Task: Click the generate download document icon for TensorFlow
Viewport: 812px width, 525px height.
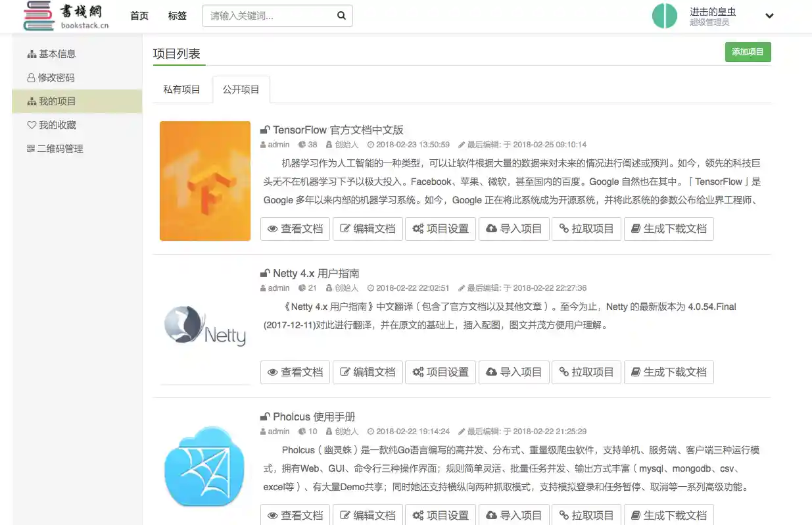Action: point(634,228)
